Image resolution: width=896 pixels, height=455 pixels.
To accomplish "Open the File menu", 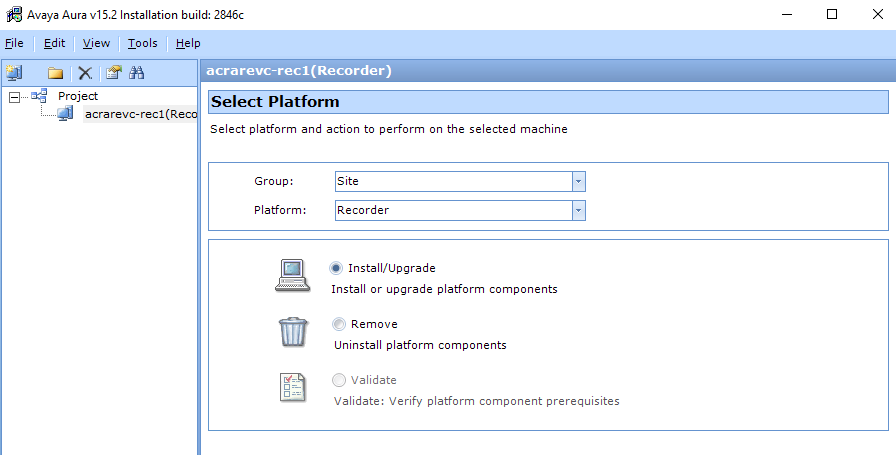I will (13, 43).
